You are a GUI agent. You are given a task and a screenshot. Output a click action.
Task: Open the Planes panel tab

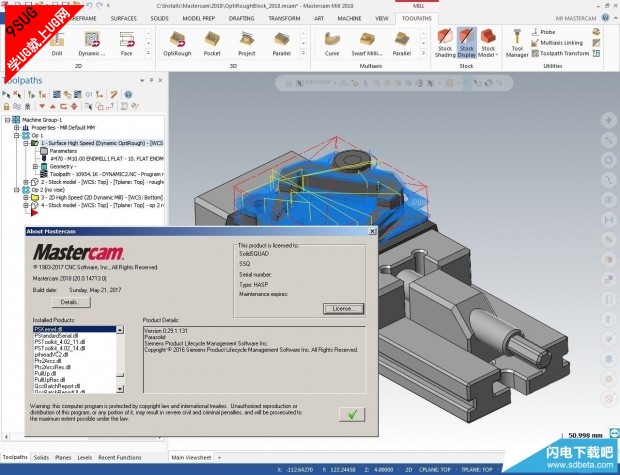tap(63, 457)
